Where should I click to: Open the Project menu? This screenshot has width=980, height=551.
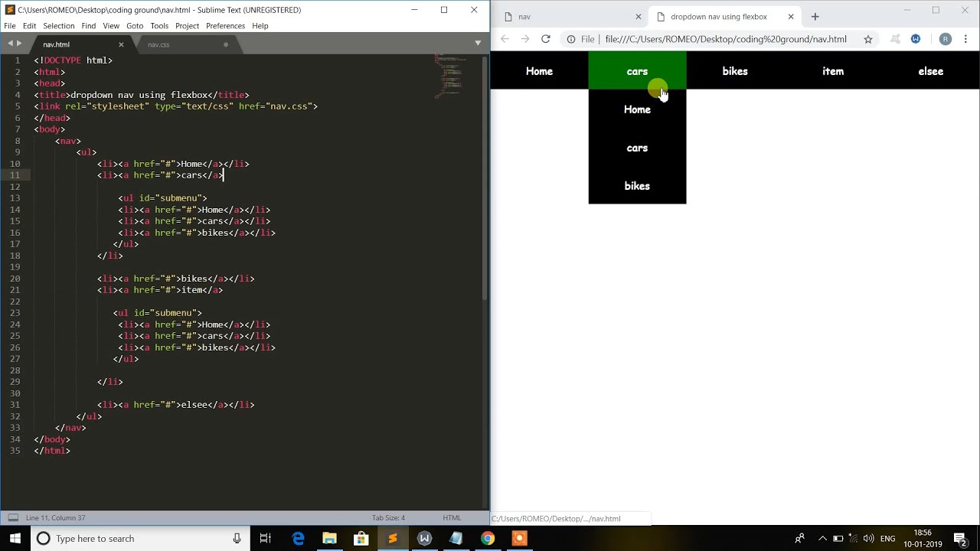pyautogui.click(x=187, y=26)
